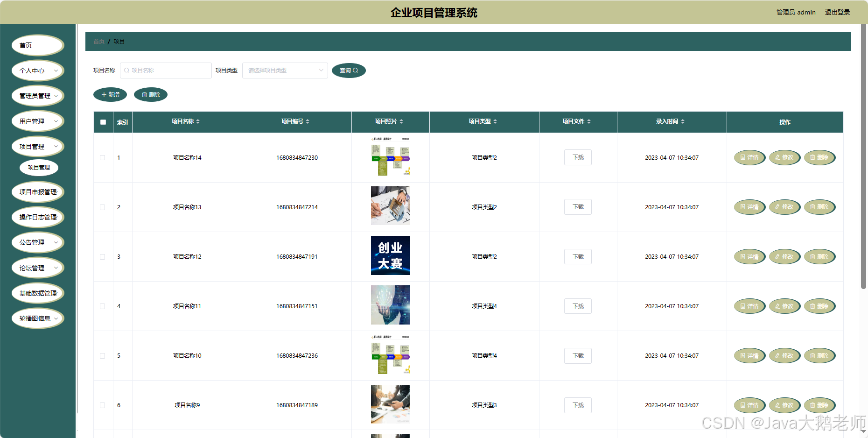
Task: Click 删除 for 项目名称14 row
Action: coord(819,157)
